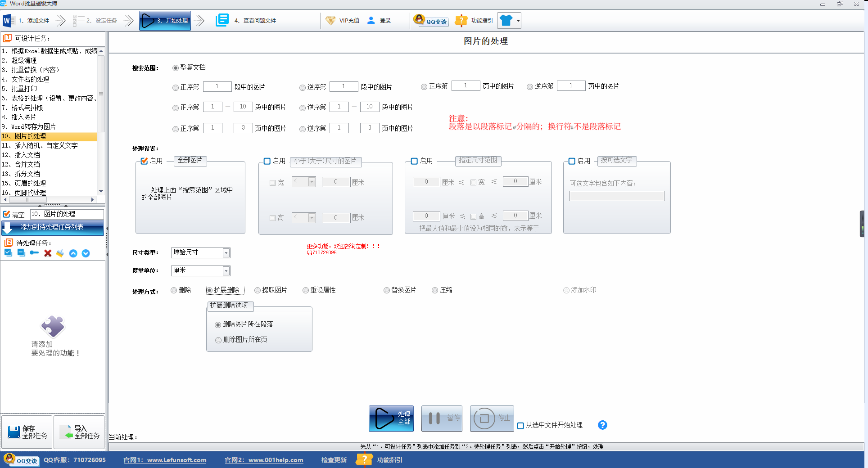Open QQ交谈 in the bottom status bar
This screenshot has width=868, height=468.
[21, 460]
